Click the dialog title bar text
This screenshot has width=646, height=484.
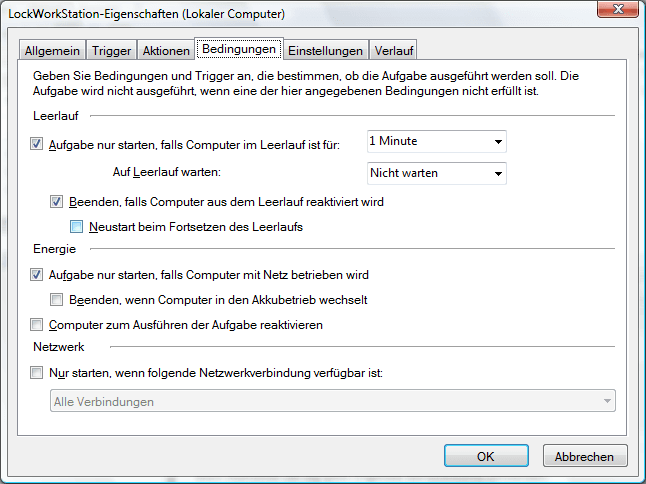click(147, 14)
